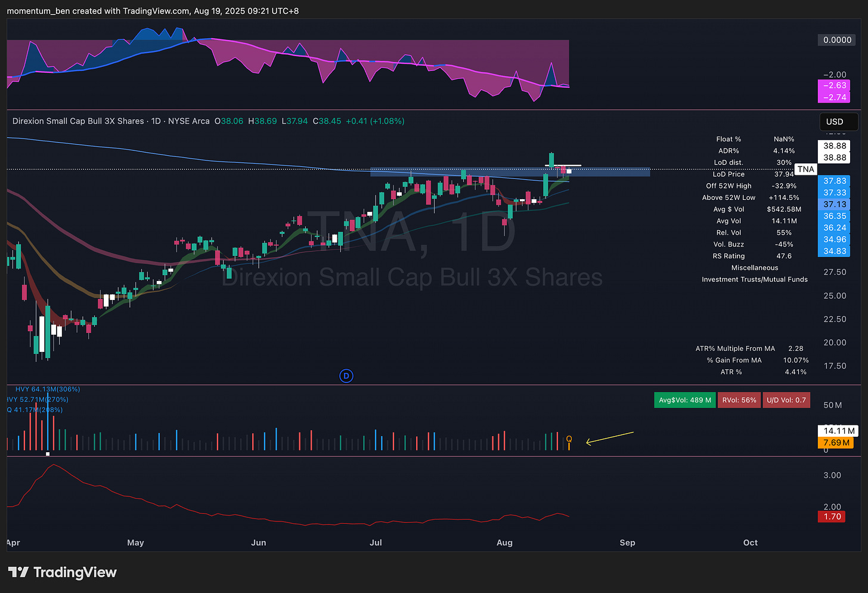The width and height of the screenshot is (868, 593).
Task: Click the white 14.11 M volume label
Action: click(839, 431)
